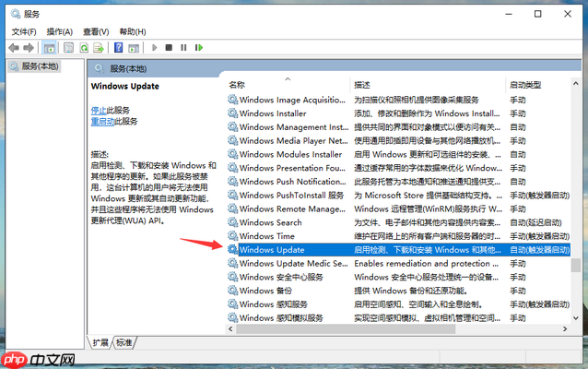
Task: Select Windows Push Notification service row
Action: tap(399, 182)
